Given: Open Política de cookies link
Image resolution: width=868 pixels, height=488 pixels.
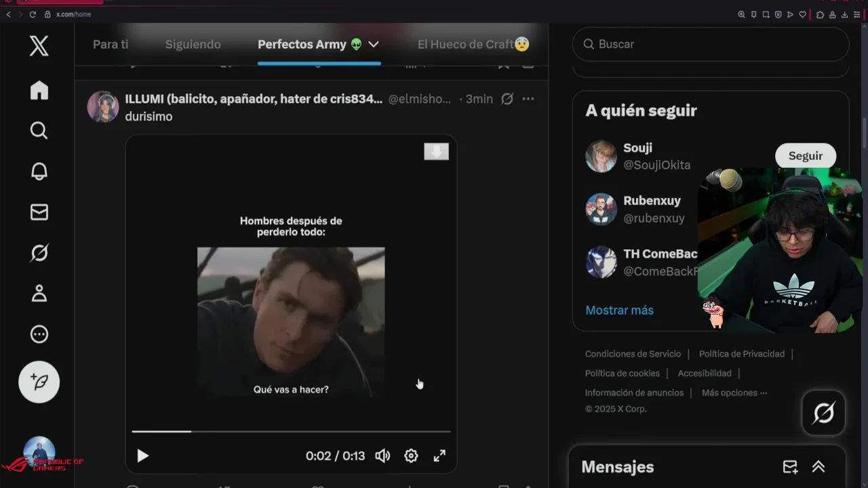Looking at the screenshot, I should click(x=623, y=373).
